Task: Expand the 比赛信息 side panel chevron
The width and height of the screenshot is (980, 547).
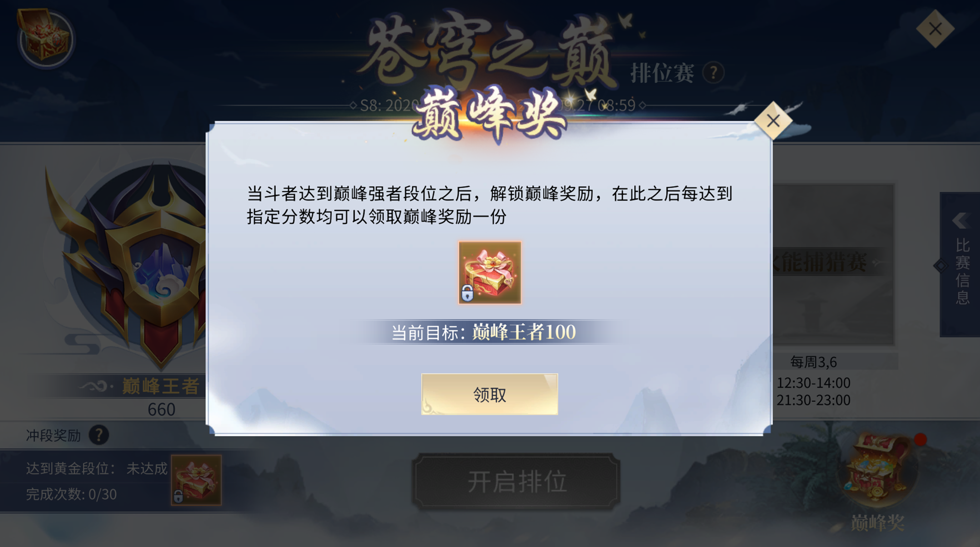Action: click(961, 220)
